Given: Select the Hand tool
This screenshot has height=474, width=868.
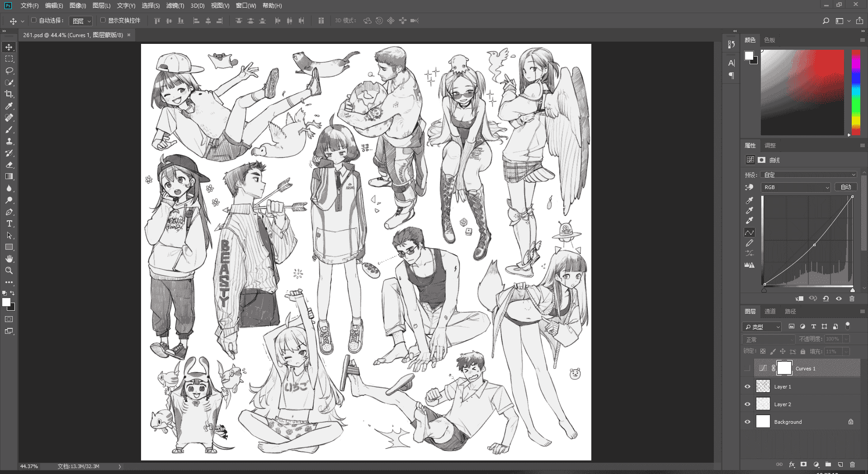Looking at the screenshot, I should [x=9, y=259].
